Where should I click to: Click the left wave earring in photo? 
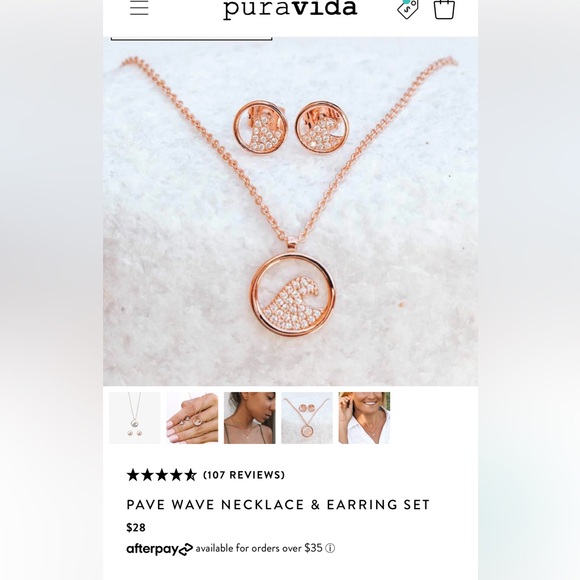(260, 127)
